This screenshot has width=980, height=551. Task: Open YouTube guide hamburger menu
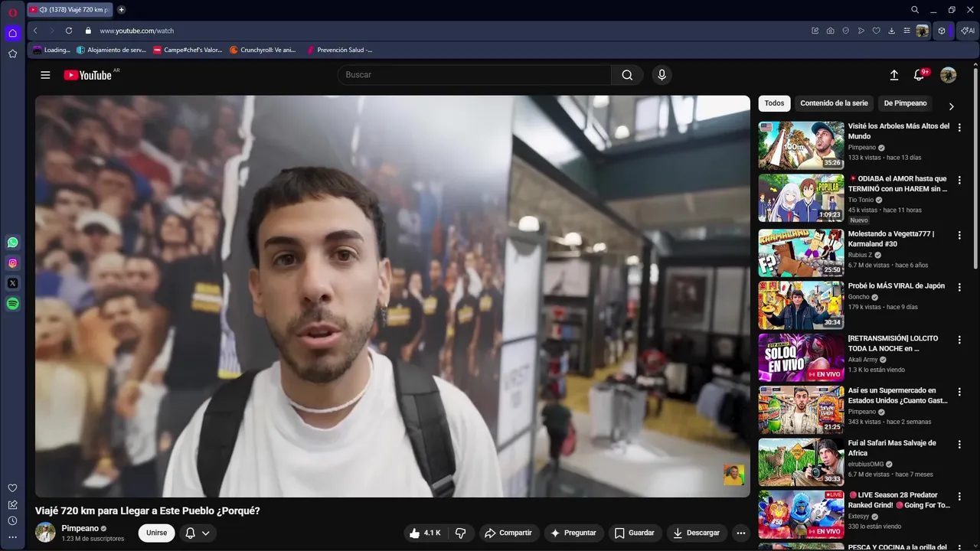45,75
